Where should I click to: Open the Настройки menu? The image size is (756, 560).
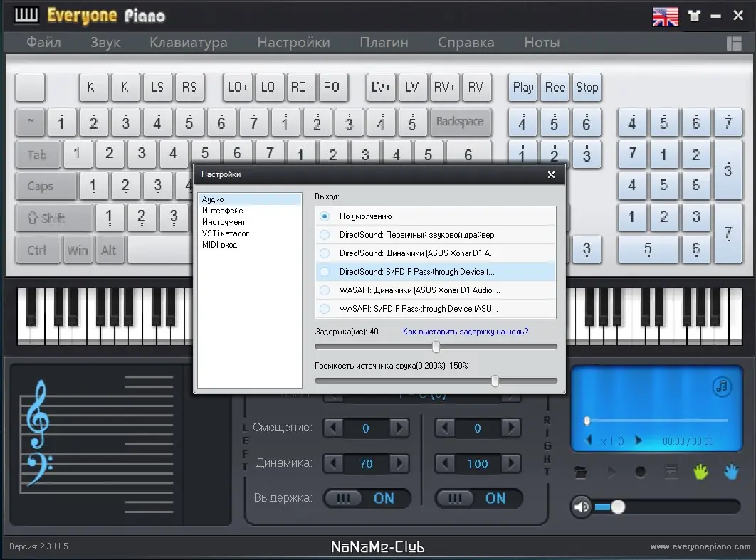coord(293,43)
